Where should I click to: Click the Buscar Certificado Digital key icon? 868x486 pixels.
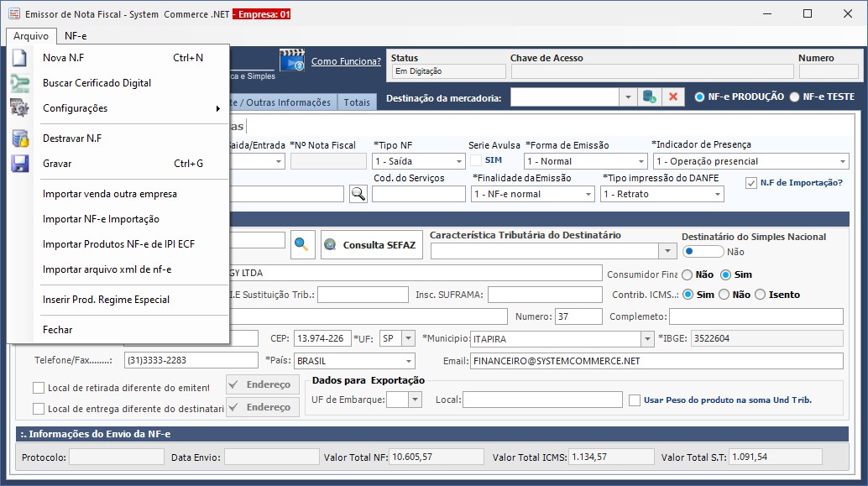pos(19,83)
